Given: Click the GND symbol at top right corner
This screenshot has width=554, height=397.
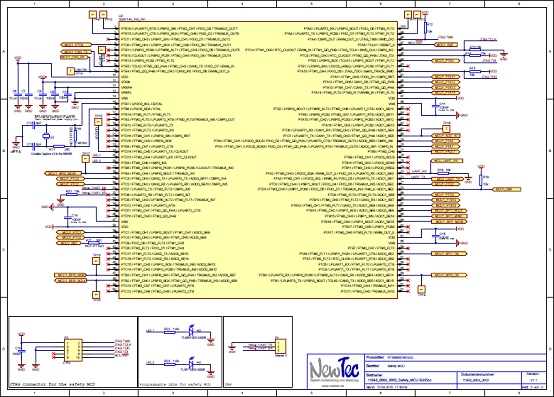Looking at the screenshot, I should (504, 55).
